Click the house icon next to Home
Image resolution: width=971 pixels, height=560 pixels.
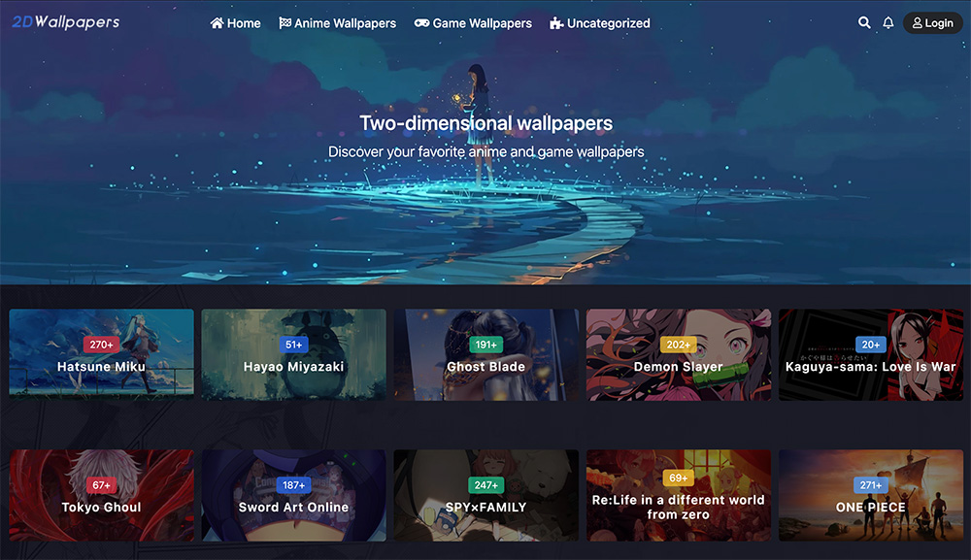217,23
